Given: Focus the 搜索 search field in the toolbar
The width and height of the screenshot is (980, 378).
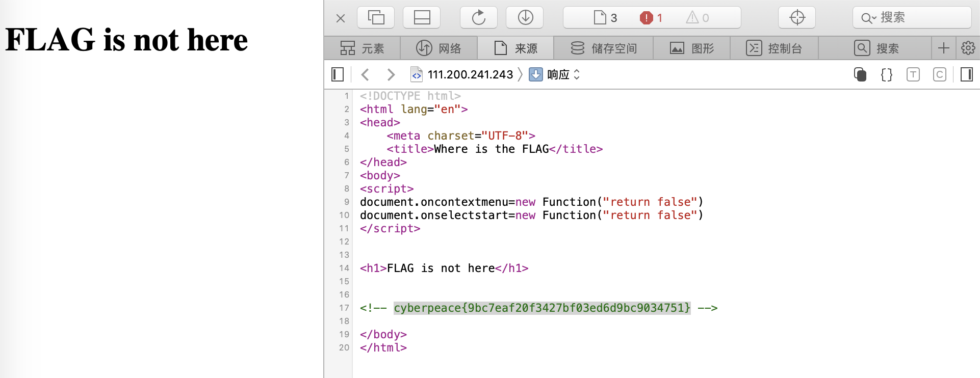Looking at the screenshot, I should point(912,18).
